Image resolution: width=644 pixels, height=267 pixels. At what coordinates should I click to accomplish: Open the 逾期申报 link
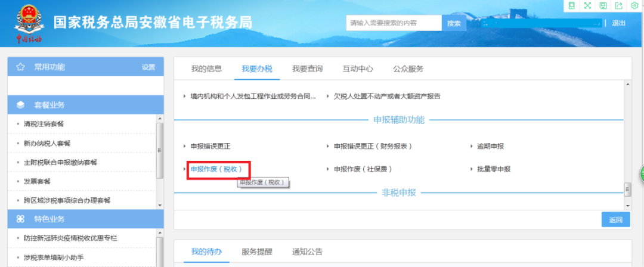pyautogui.click(x=490, y=146)
